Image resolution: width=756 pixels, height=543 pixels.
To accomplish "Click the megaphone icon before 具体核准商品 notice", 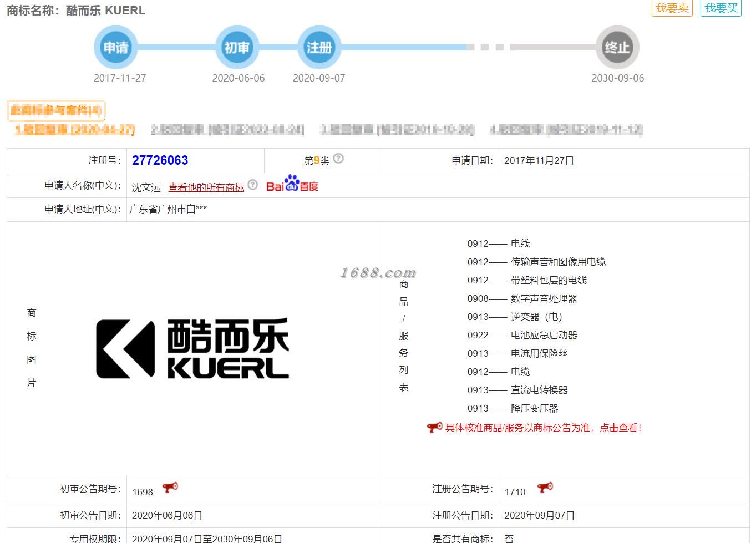I will click(434, 427).
